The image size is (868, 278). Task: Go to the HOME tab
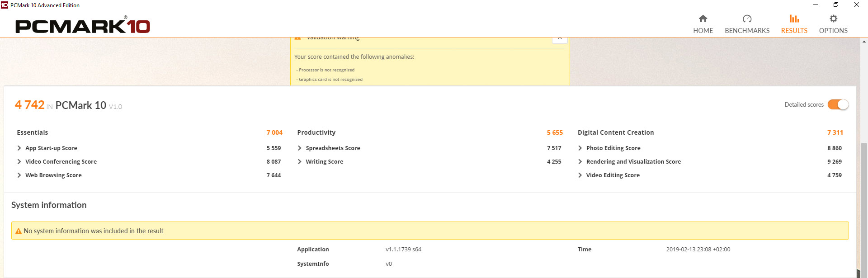703,24
